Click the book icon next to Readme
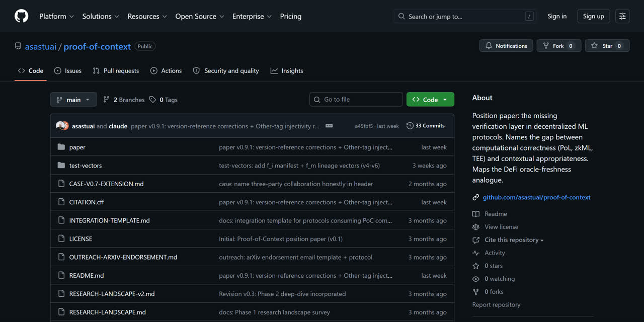 tap(476, 214)
